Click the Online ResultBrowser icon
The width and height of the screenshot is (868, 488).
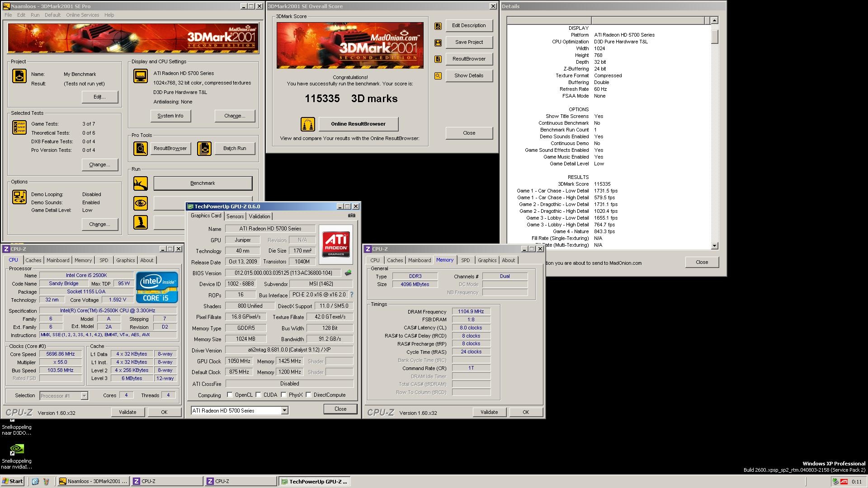coord(308,124)
